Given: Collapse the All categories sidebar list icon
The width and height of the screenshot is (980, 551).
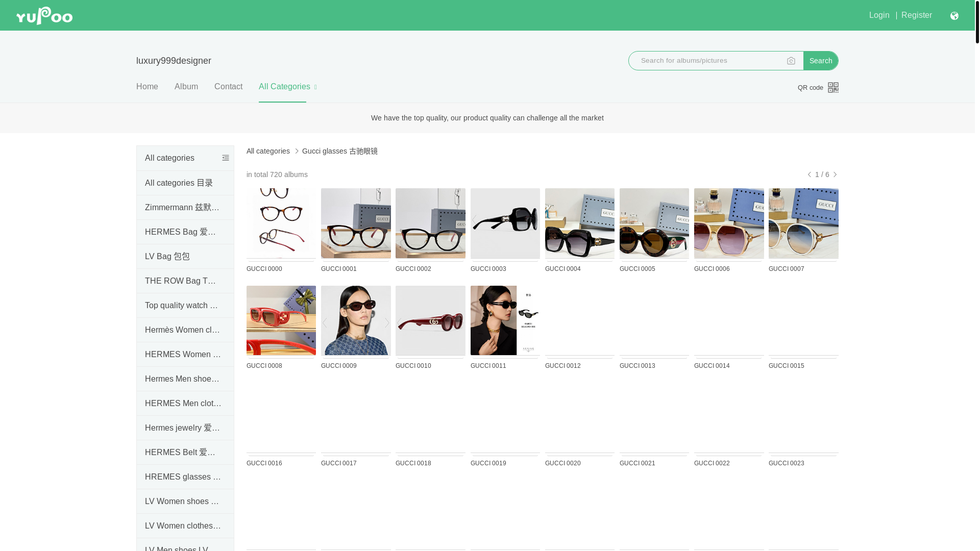Looking at the screenshot, I should [226, 158].
